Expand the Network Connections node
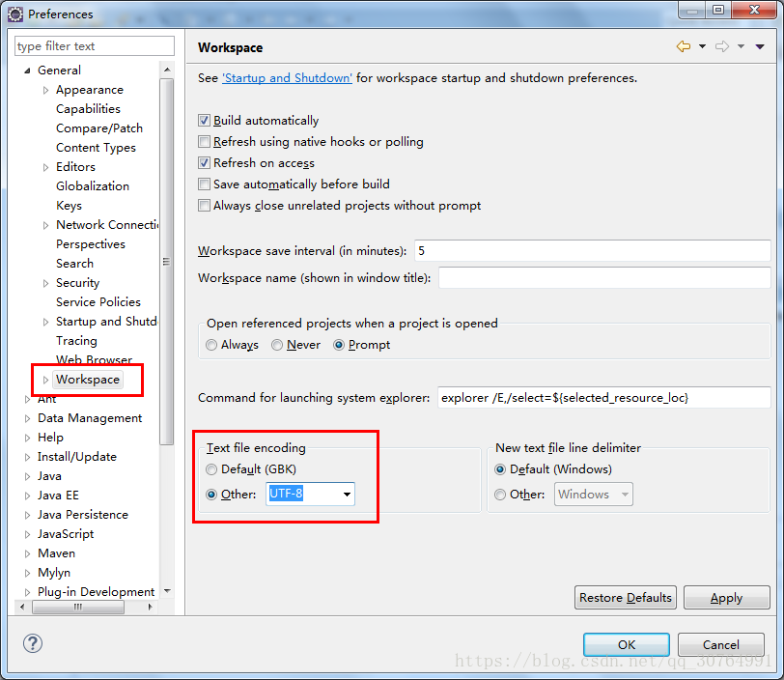 45,225
